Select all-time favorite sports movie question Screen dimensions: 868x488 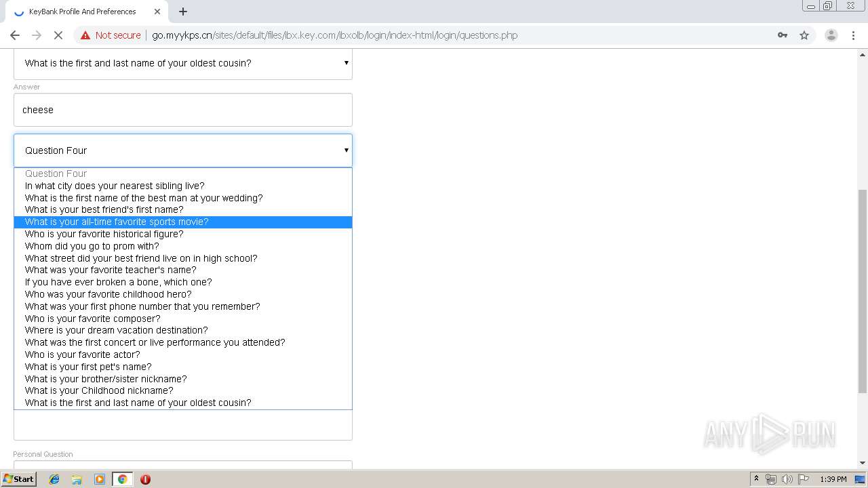[183, 222]
